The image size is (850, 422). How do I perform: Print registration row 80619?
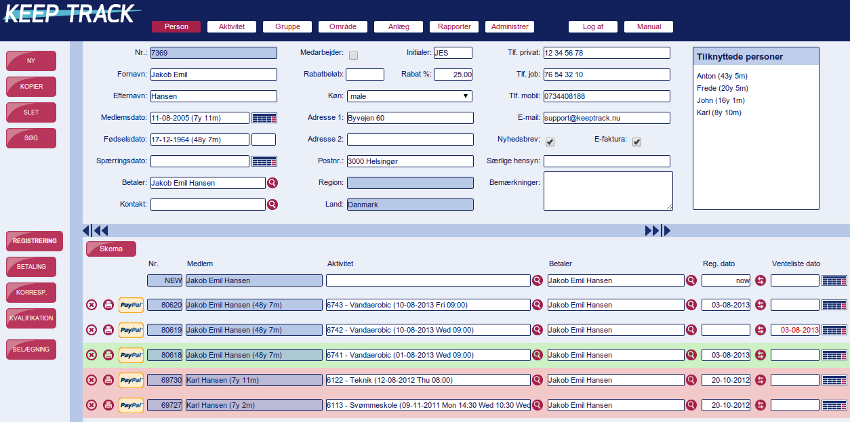click(x=108, y=330)
